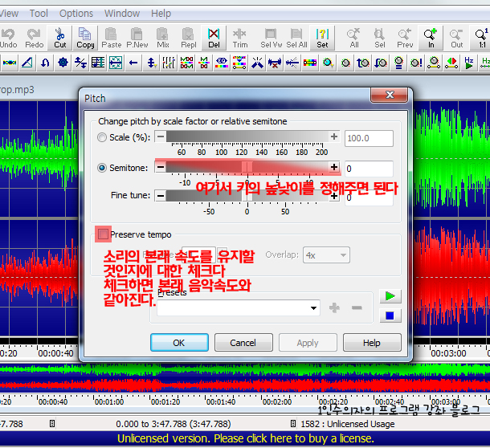This screenshot has width=490, height=448.
Task: Click the Set selection toolbar icon
Action: click(x=321, y=37)
